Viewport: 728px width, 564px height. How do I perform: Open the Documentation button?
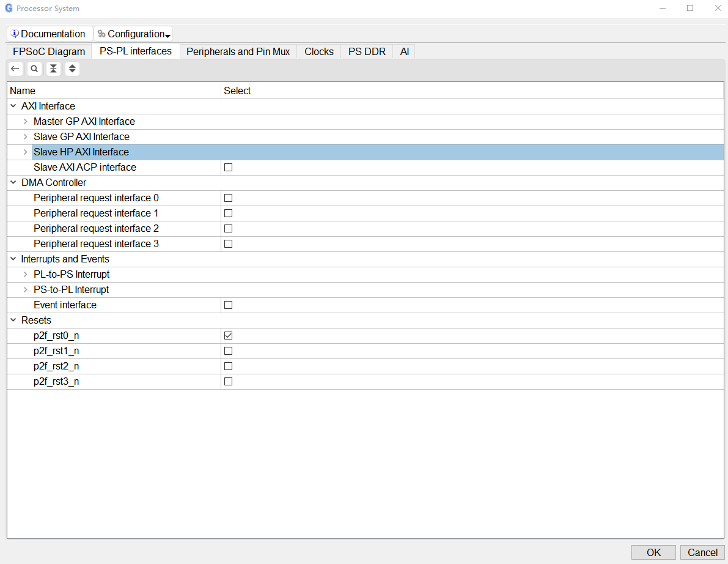click(48, 34)
